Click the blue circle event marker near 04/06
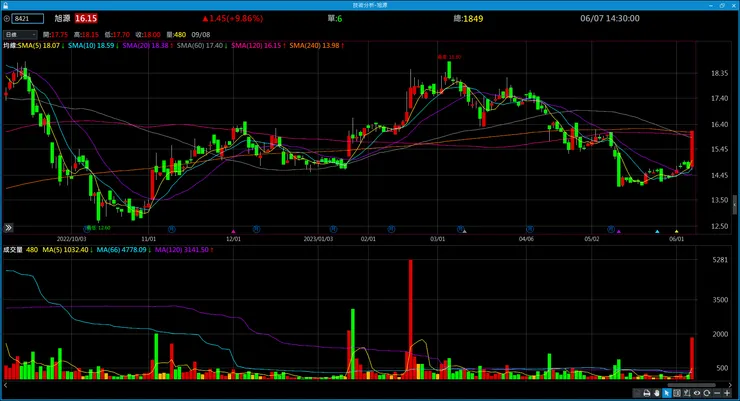This screenshot has width=740, height=401. pyautogui.click(x=530, y=229)
